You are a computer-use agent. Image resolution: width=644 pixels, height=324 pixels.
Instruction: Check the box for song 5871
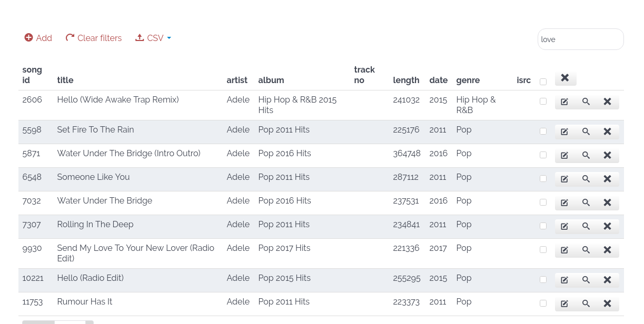pos(543,155)
